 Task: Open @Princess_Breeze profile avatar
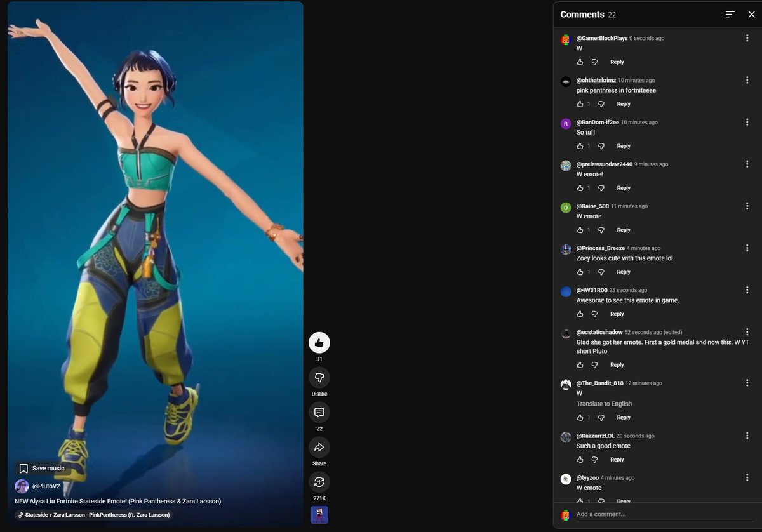click(566, 249)
